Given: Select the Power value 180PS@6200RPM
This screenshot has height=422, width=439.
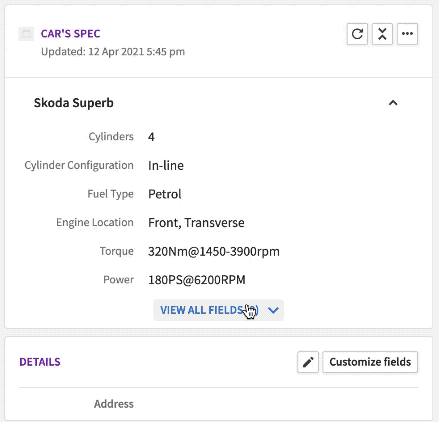Looking at the screenshot, I should click(197, 280).
